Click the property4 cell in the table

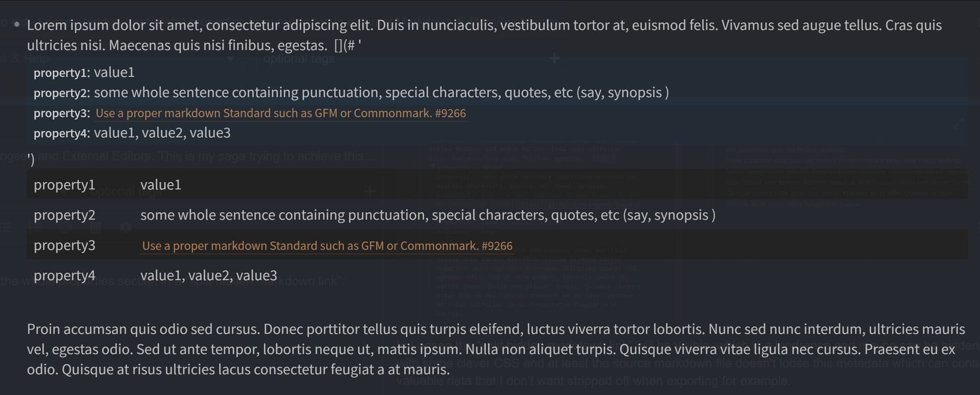click(x=64, y=276)
